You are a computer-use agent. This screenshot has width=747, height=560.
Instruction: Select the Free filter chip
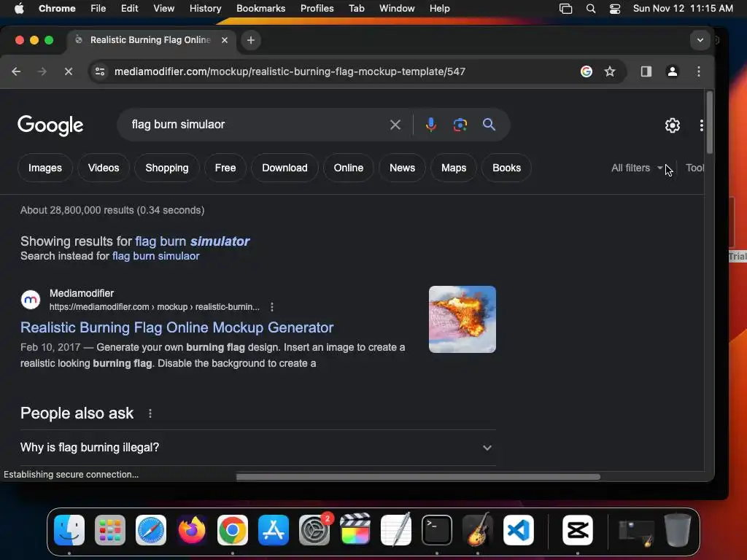click(225, 168)
